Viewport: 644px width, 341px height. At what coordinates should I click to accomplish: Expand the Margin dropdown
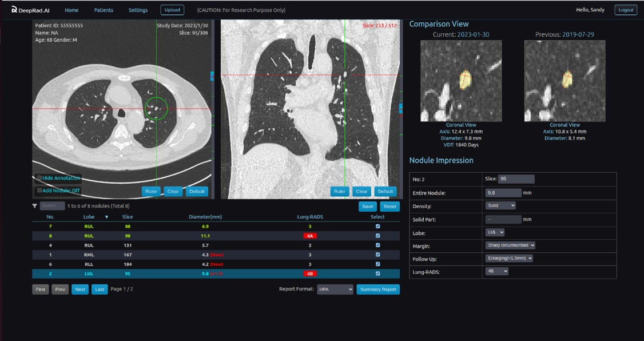point(510,245)
